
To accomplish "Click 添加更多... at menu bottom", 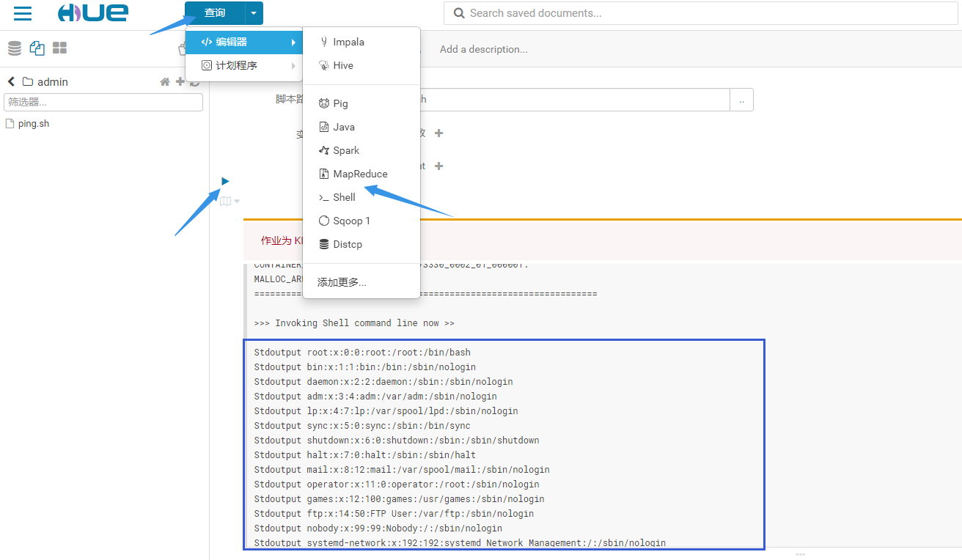I will tap(342, 282).
